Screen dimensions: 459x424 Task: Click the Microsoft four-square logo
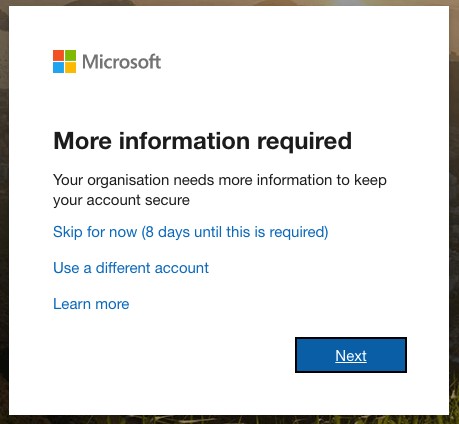coord(64,61)
